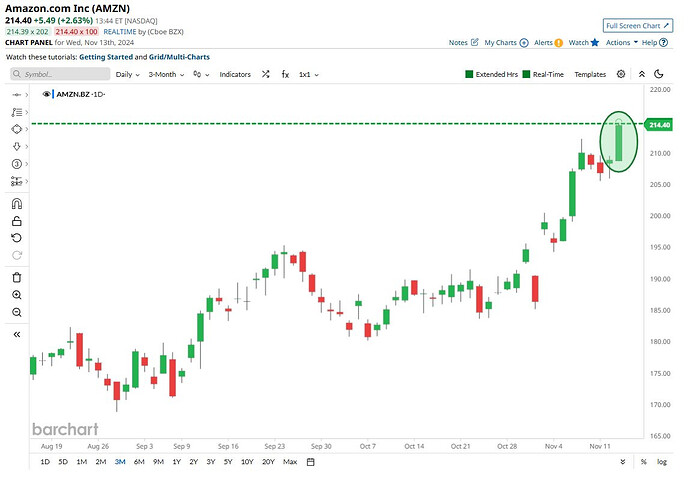Select the 1Y range tab

(176, 462)
